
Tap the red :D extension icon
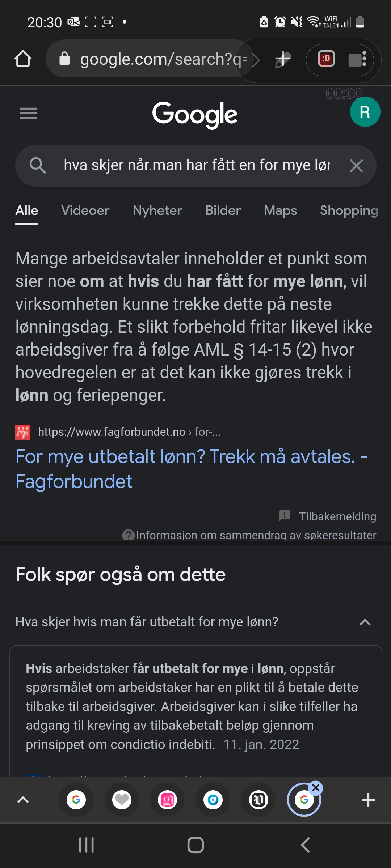(326, 59)
